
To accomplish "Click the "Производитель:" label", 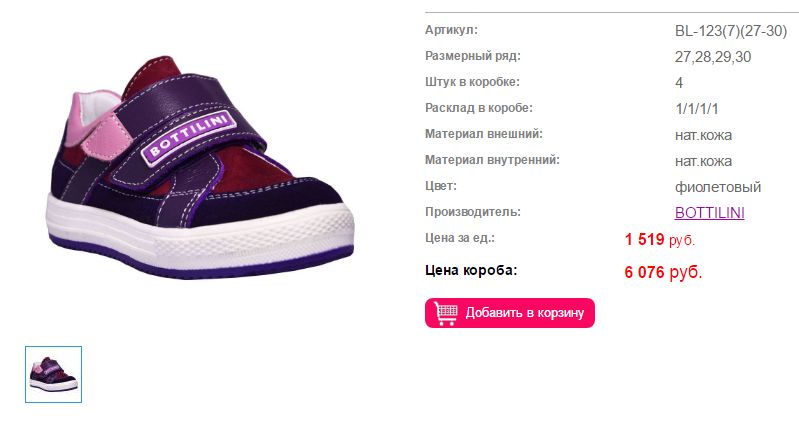I will [472, 212].
